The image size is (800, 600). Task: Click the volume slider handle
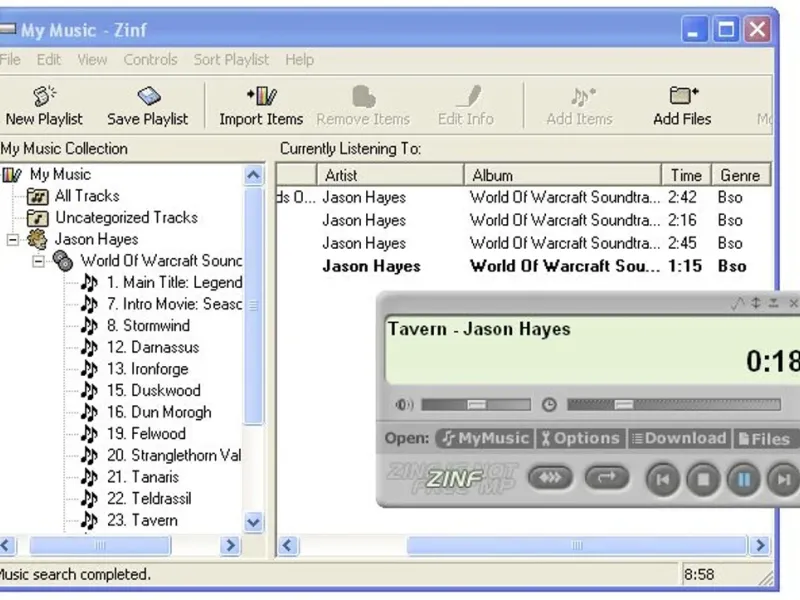(x=477, y=405)
